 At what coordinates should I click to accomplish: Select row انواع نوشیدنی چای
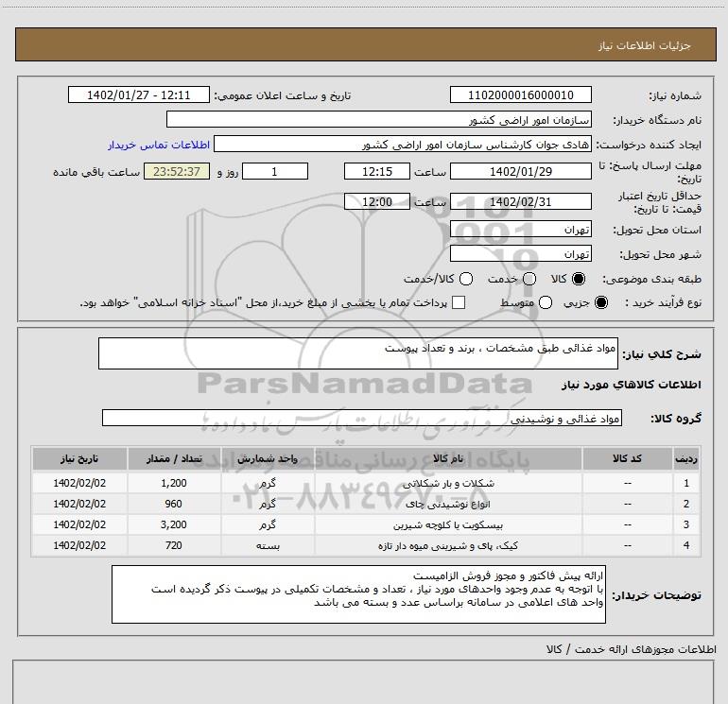[x=366, y=504]
